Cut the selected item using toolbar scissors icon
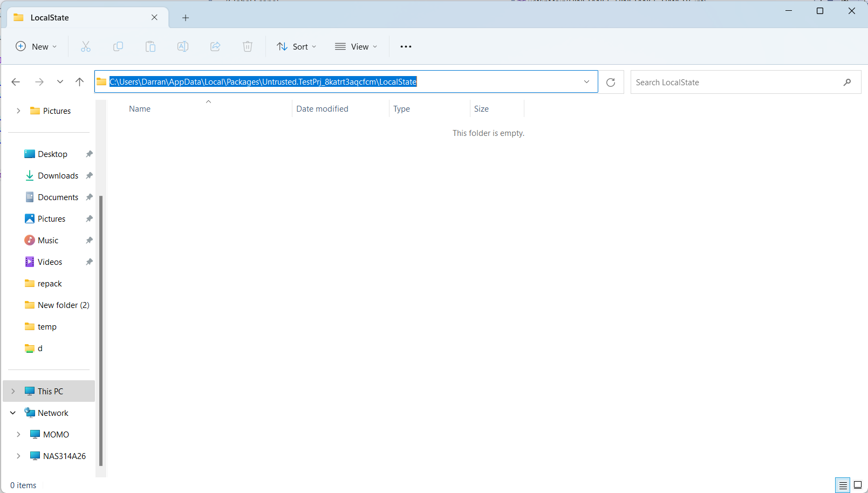Viewport: 868px width, 493px height. pos(86,46)
